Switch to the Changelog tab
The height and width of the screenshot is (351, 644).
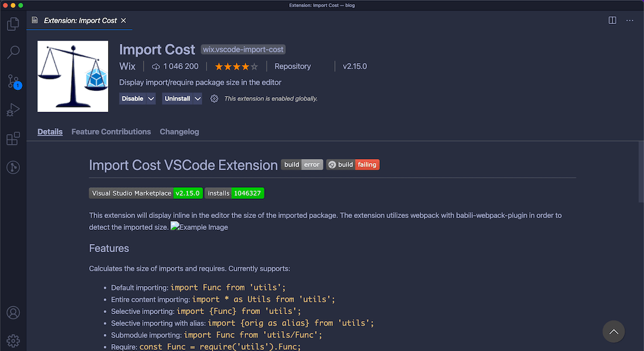179,132
